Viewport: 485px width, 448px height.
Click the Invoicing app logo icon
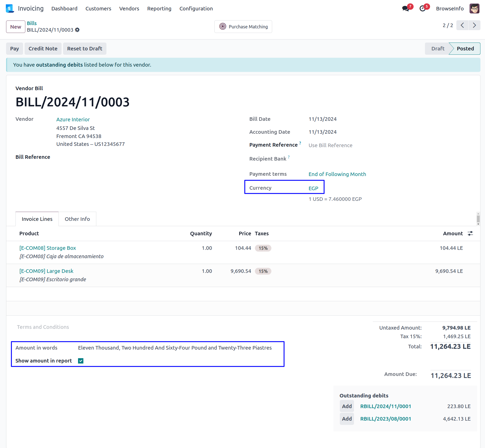10,9
